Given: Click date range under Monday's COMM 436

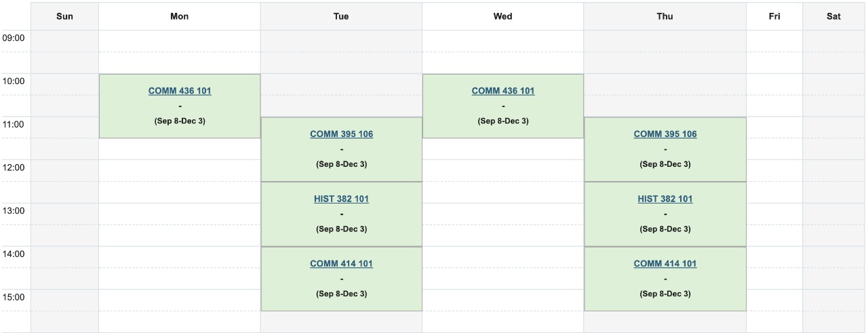Looking at the screenshot, I should pos(180,121).
